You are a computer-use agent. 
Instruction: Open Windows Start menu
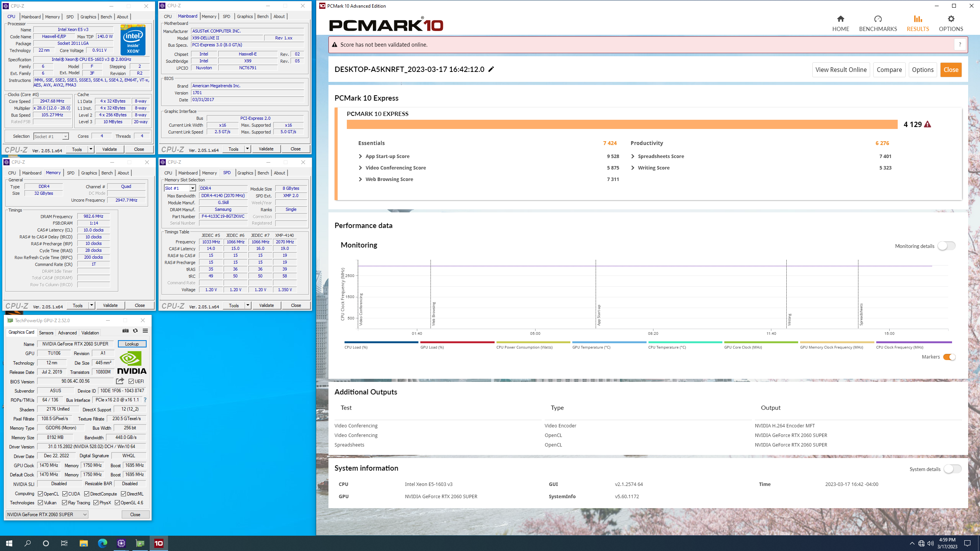pyautogui.click(x=9, y=543)
